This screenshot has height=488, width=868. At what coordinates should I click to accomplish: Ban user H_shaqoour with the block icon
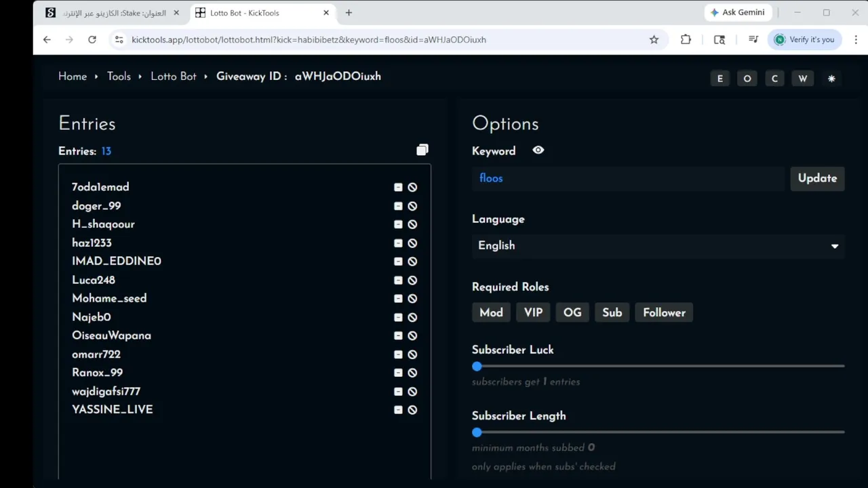click(x=412, y=224)
